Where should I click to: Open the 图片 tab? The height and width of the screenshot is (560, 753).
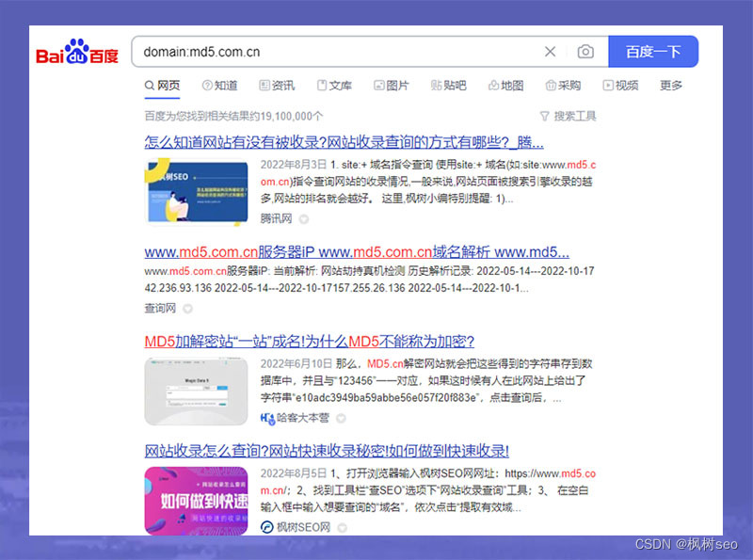392,86
